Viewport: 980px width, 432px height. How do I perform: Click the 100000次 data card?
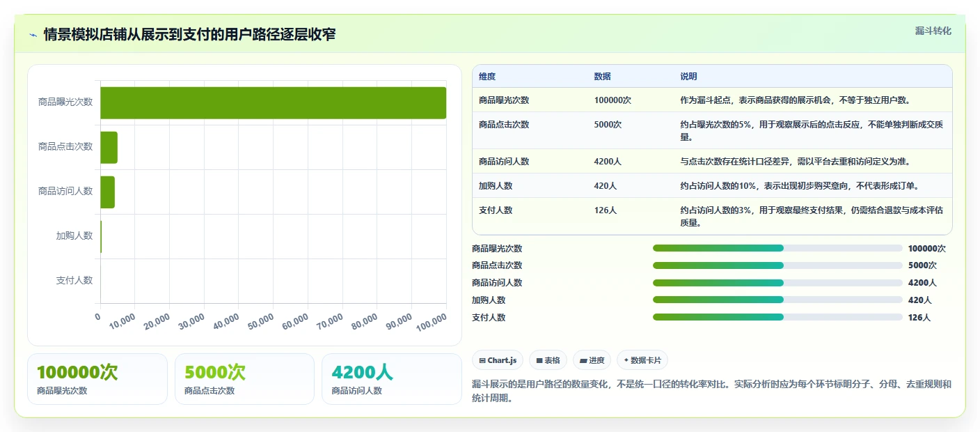pyautogui.click(x=97, y=379)
